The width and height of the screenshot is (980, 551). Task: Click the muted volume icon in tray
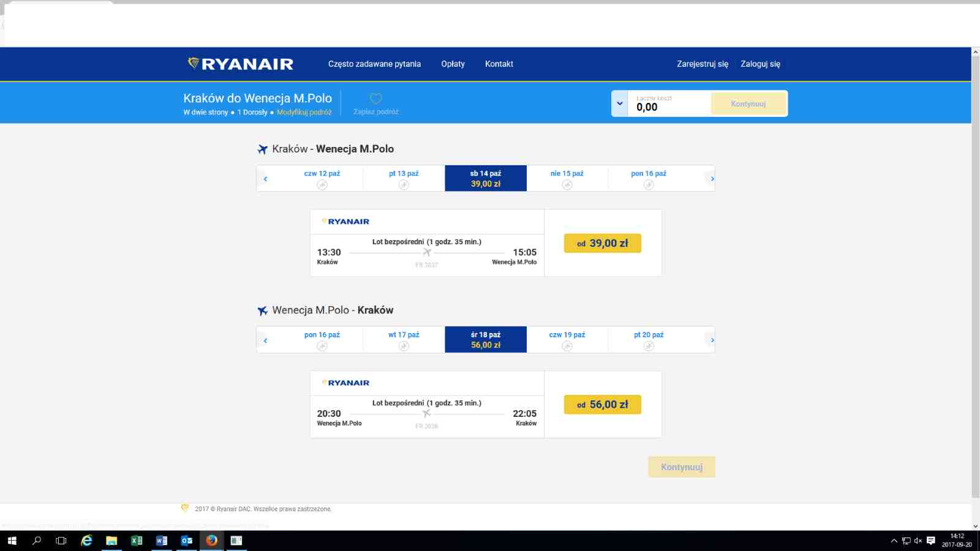tap(918, 541)
